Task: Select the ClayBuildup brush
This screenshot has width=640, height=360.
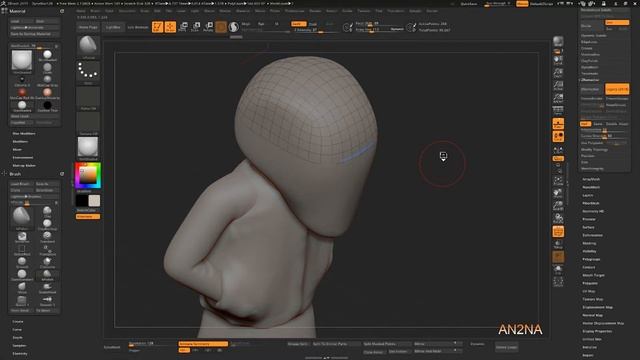Action: tap(47, 224)
